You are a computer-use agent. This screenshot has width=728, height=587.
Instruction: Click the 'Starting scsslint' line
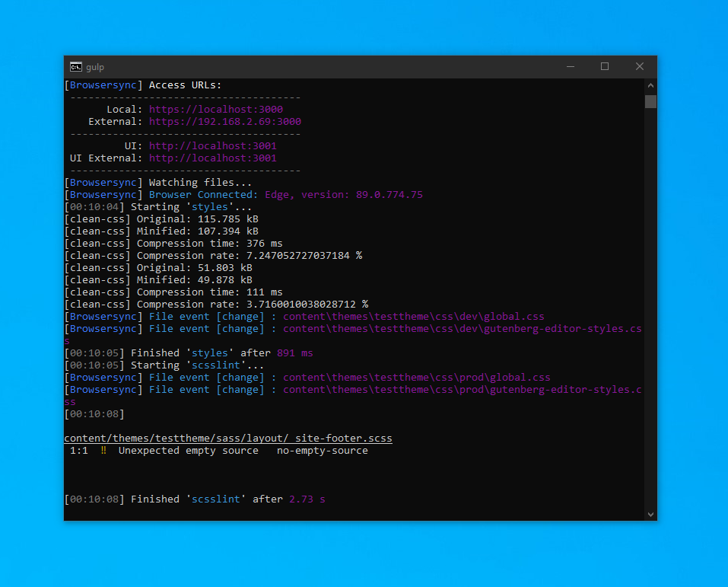click(x=164, y=365)
